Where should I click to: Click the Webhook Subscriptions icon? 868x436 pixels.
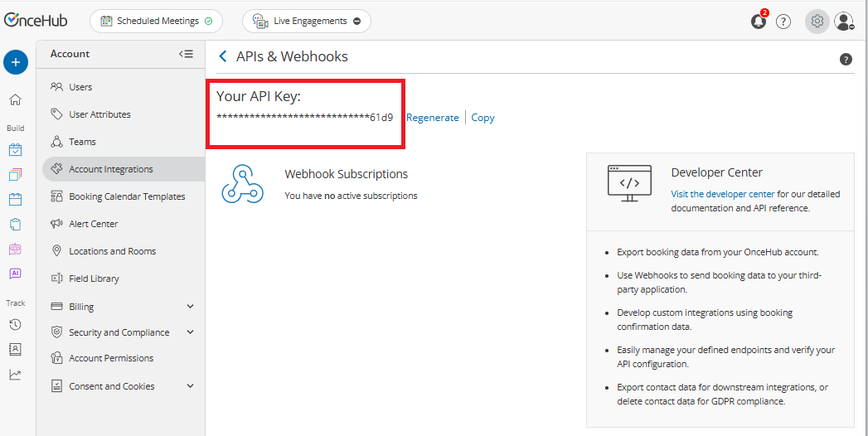242,184
